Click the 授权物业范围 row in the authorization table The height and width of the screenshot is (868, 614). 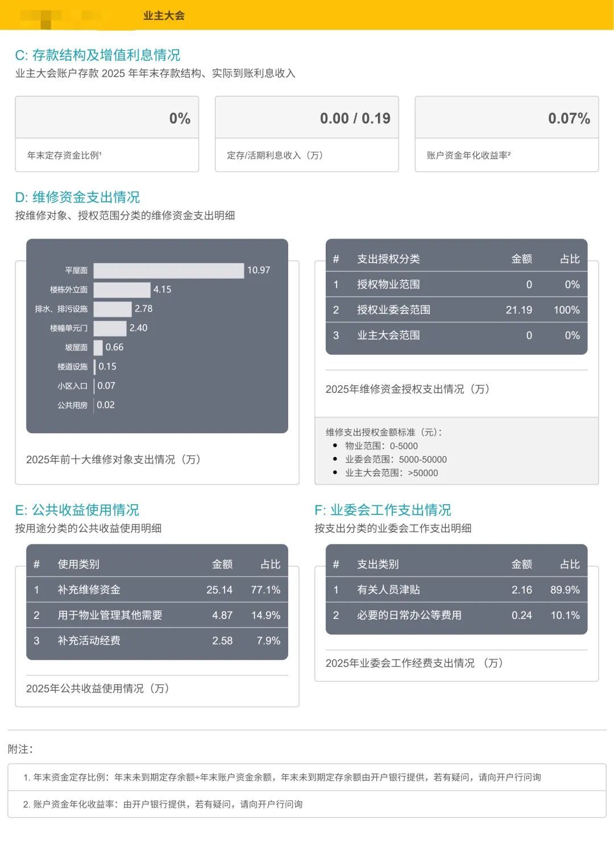pyautogui.click(x=456, y=284)
